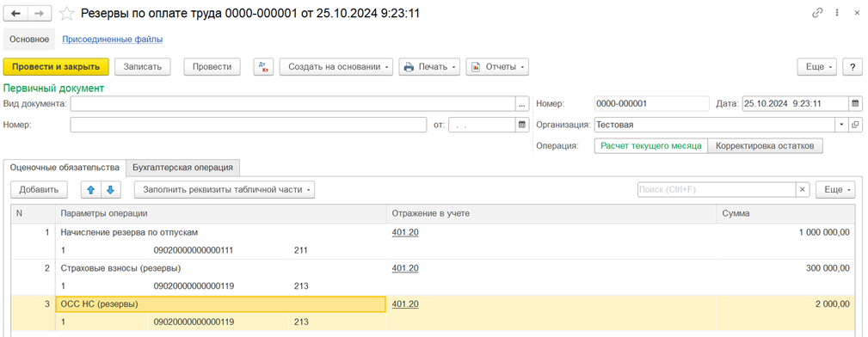Open calendar for primary document 'от' date
Viewport: 868px width, 337px height.
click(521, 125)
